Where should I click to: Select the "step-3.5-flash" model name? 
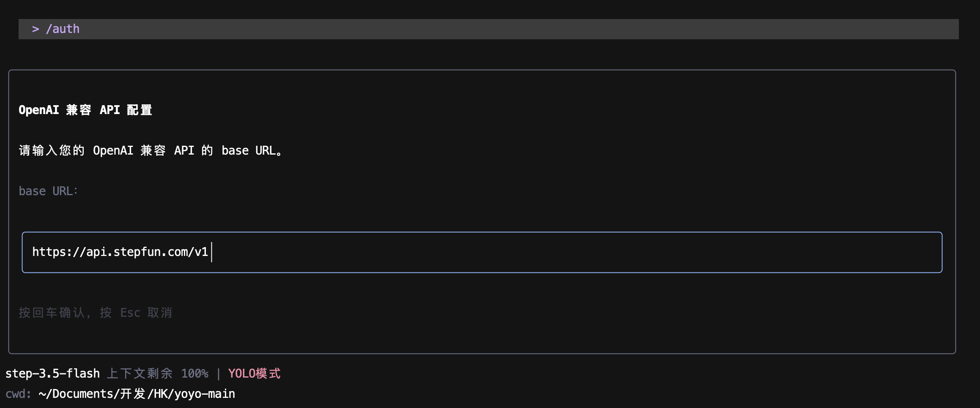pos(52,373)
